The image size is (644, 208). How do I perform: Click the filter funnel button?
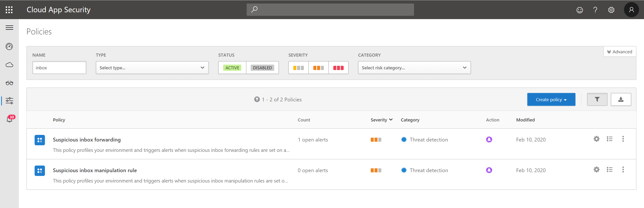coord(597,99)
